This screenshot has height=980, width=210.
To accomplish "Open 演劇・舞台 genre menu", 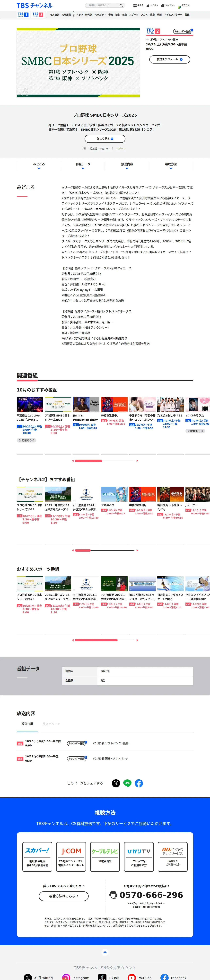I will click(x=122, y=15).
